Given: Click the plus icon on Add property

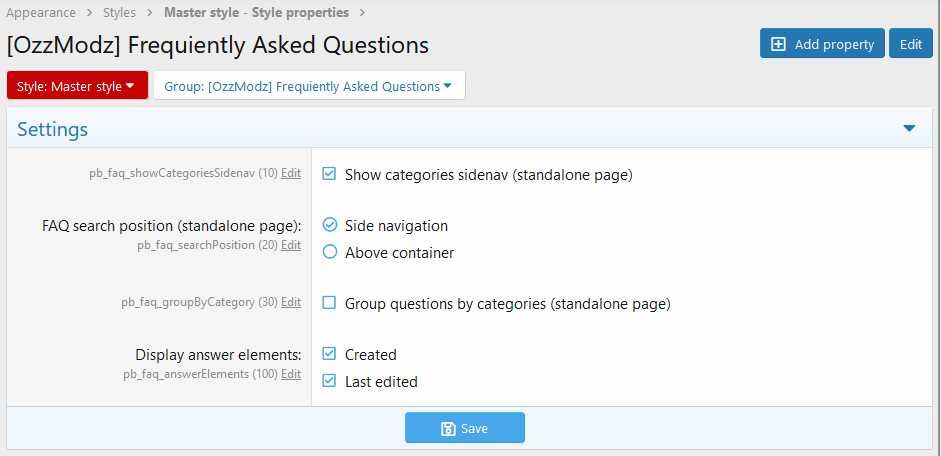Looking at the screenshot, I should point(778,44).
